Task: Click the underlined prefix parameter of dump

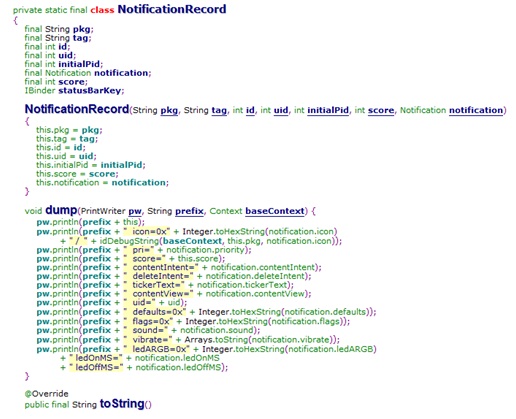Action: tap(189, 211)
